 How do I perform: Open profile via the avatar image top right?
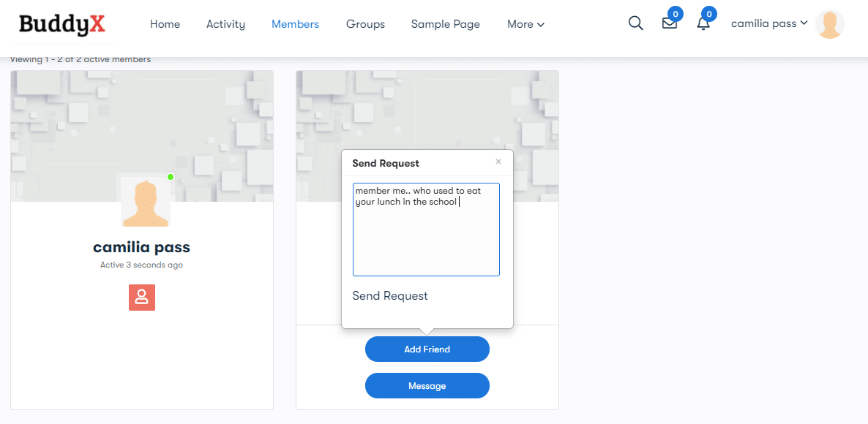point(829,24)
